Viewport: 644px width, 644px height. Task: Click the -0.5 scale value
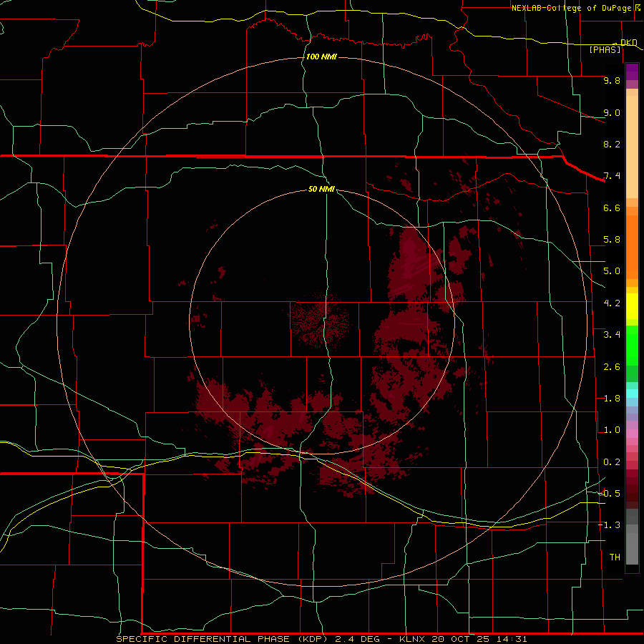(609, 493)
